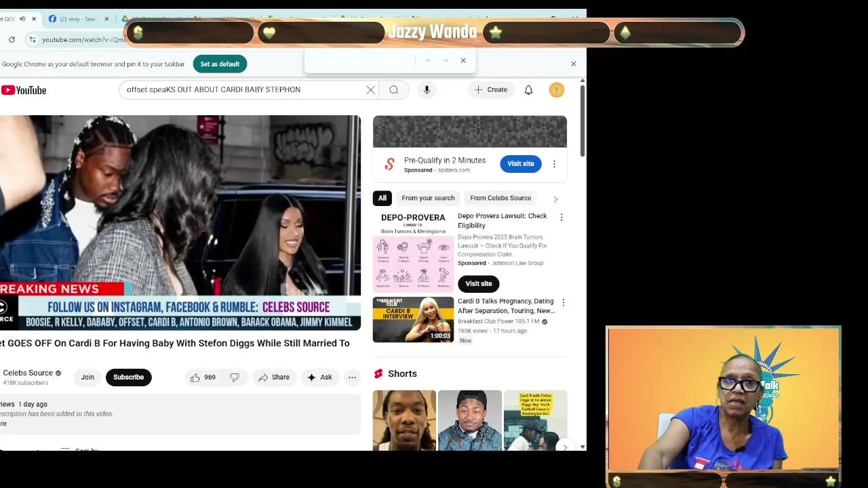The width and height of the screenshot is (868, 488).
Task: Open the Create button in YouTube header
Action: 491,89
